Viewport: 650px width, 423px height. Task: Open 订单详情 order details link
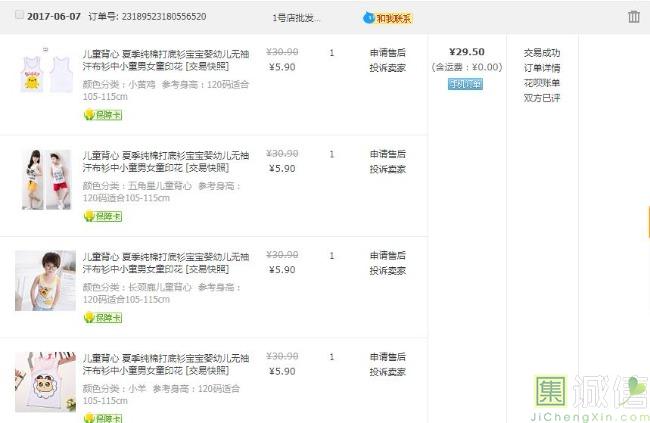[541, 68]
